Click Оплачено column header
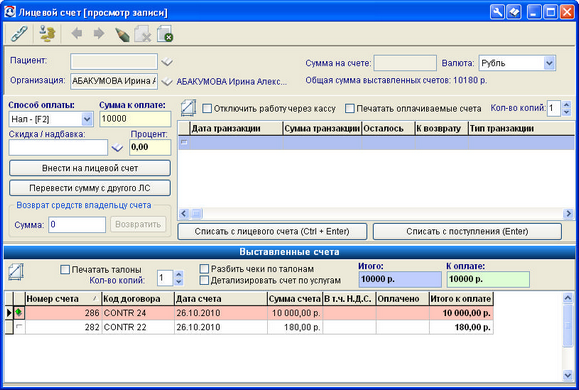579x390 pixels. (402, 299)
